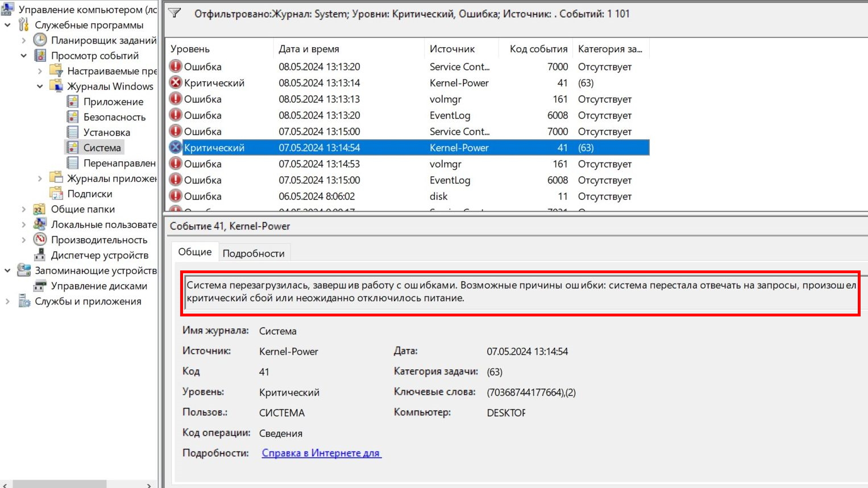Click the Настраиваемые представления folder icon

click(56, 70)
